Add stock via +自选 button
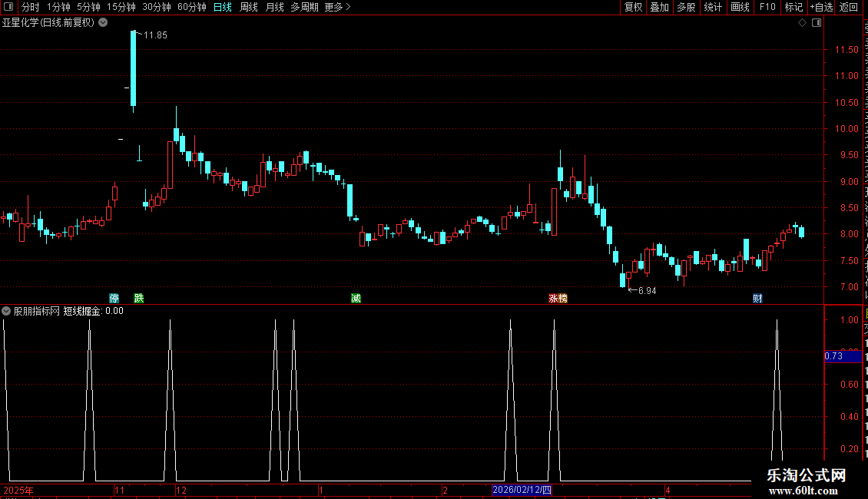The width and height of the screenshot is (868, 499). [821, 7]
